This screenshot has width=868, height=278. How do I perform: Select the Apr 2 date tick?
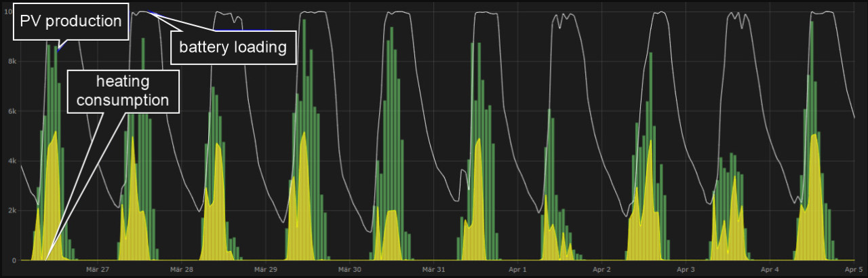tap(601, 269)
